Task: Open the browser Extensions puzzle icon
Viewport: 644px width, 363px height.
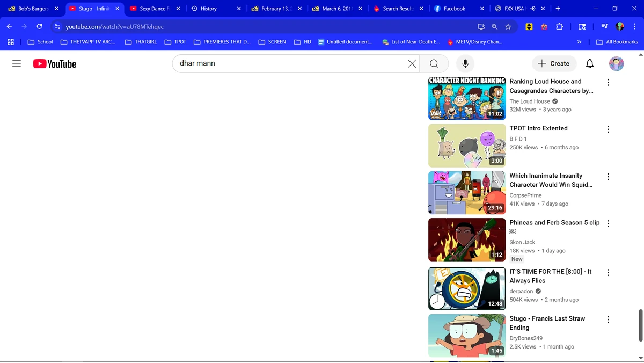Action: coord(560,26)
